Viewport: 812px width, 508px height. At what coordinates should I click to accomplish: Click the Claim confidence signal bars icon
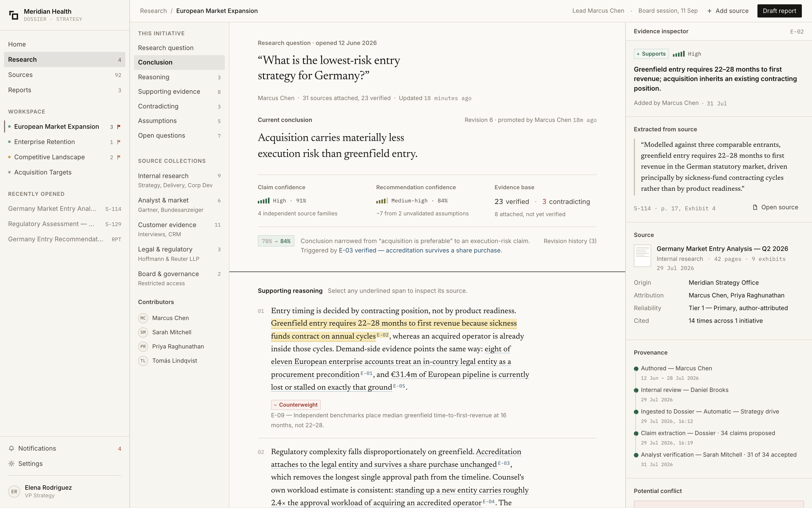point(263,201)
